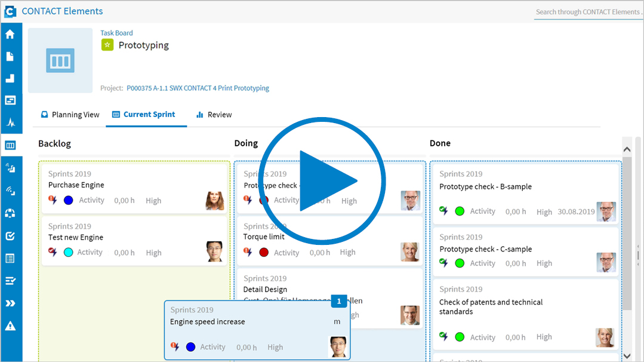Click the green status dot on B-sample card

(460, 211)
